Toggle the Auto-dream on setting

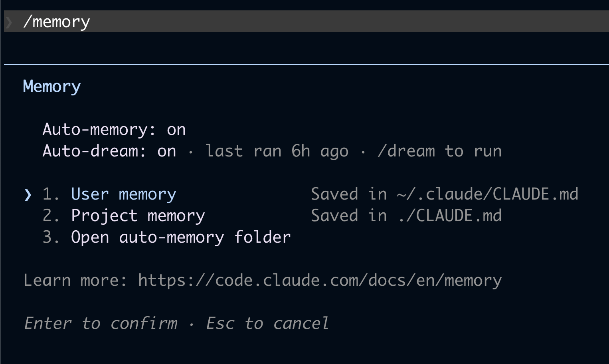click(109, 151)
